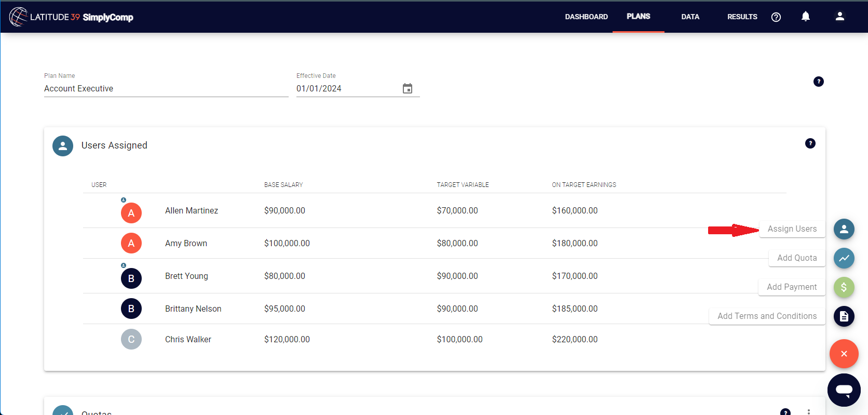The width and height of the screenshot is (868, 415).
Task: Switch to the Data tab
Action: [x=690, y=17]
